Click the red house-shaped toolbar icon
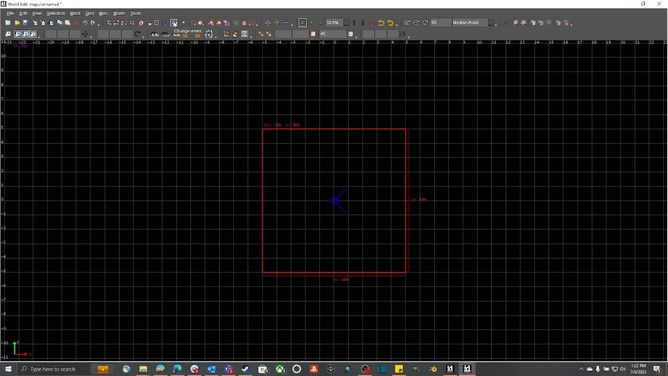Viewport: 668px width, 376px height. pyautogui.click(x=141, y=23)
